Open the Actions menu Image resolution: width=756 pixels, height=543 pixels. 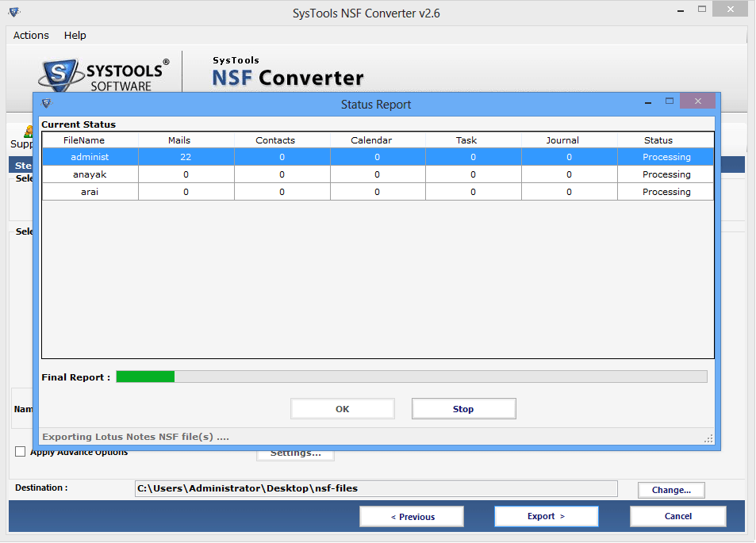tap(31, 36)
